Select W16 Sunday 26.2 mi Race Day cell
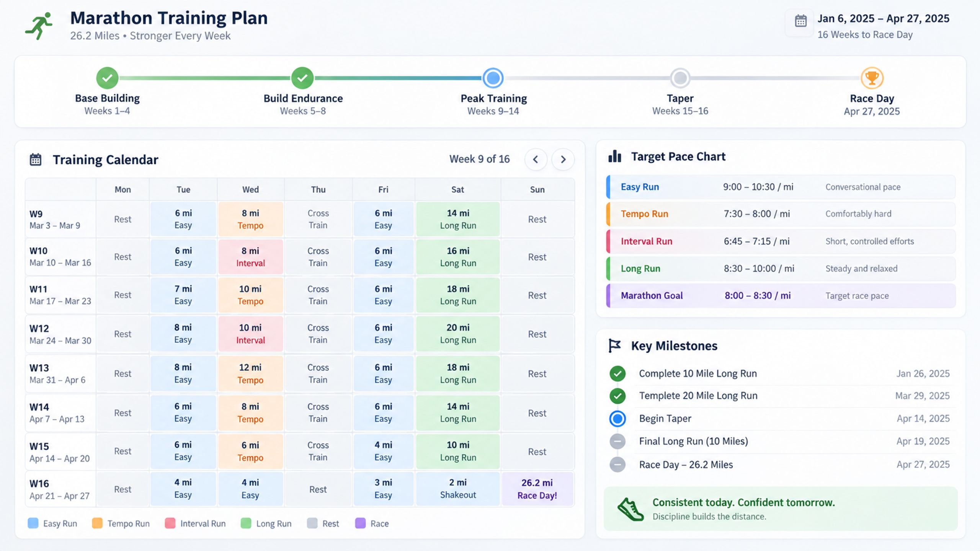Viewport: 980px width, 551px height. (x=537, y=489)
